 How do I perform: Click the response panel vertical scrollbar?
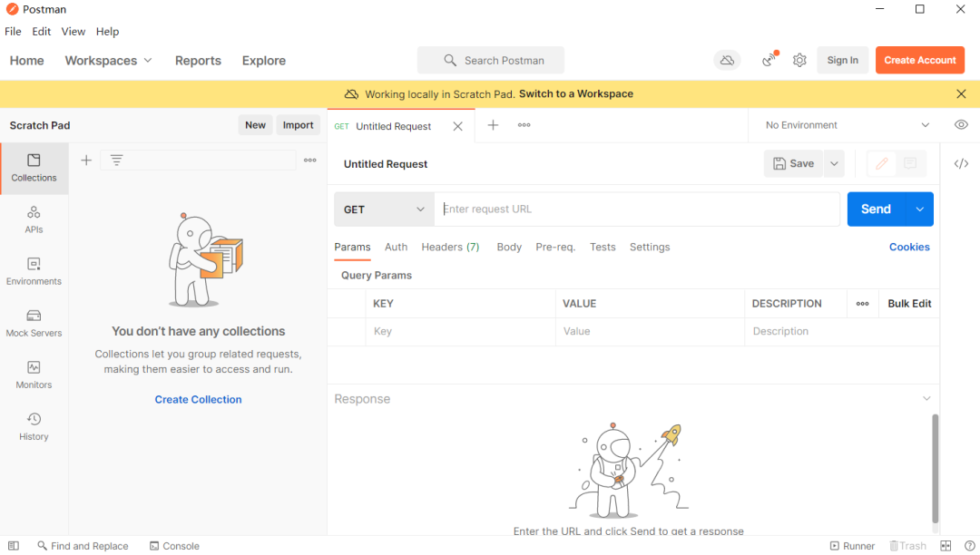tap(935, 468)
